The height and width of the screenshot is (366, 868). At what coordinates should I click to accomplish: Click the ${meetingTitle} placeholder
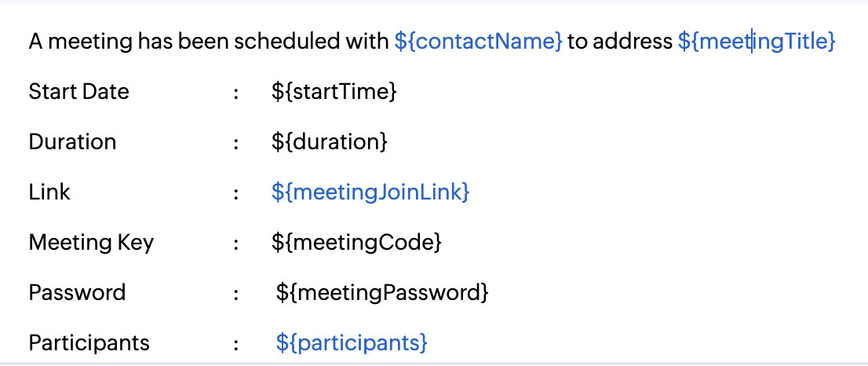tap(757, 42)
